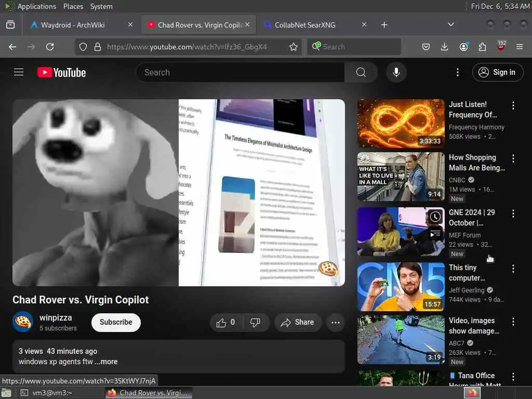Open Firefox extensions puzzle icon
This screenshot has height=399, width=532.
click(482, 47)
